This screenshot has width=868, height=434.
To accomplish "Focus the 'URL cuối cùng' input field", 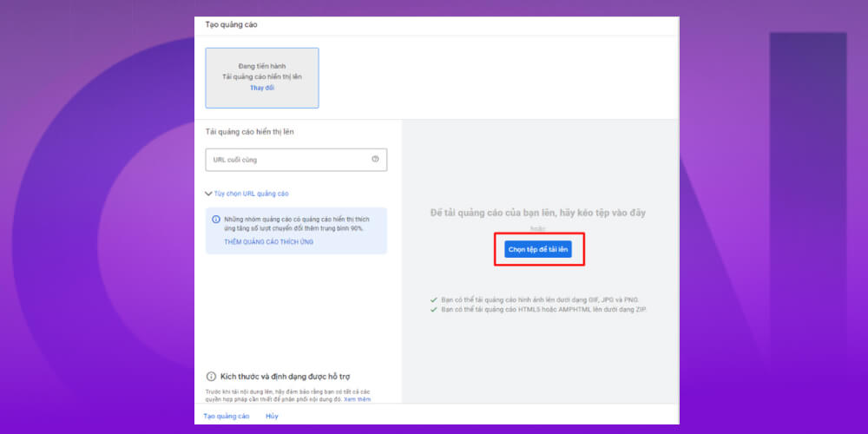I will [286, 160].
